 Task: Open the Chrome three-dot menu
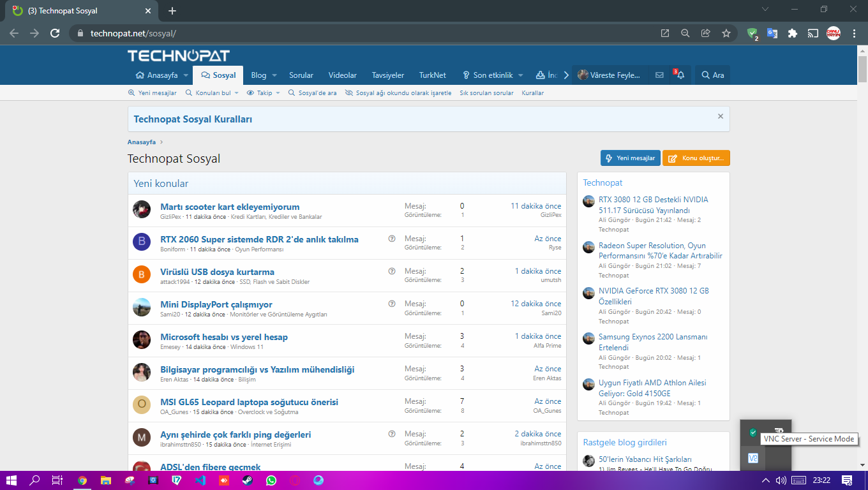854,33
